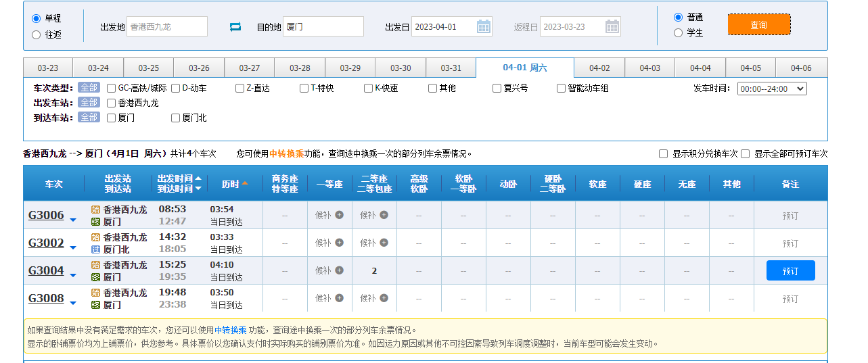Click the blue 预订 button for G3004
Screen dimensions: 868x363
790,270
